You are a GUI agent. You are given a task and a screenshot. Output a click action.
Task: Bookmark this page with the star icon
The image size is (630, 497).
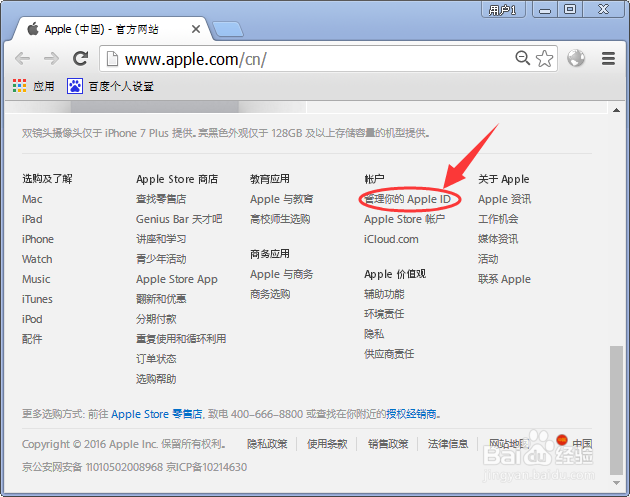coord(544,59)
